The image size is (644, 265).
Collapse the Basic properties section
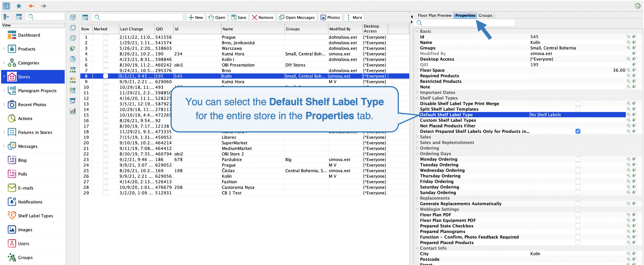click(417, 31)
